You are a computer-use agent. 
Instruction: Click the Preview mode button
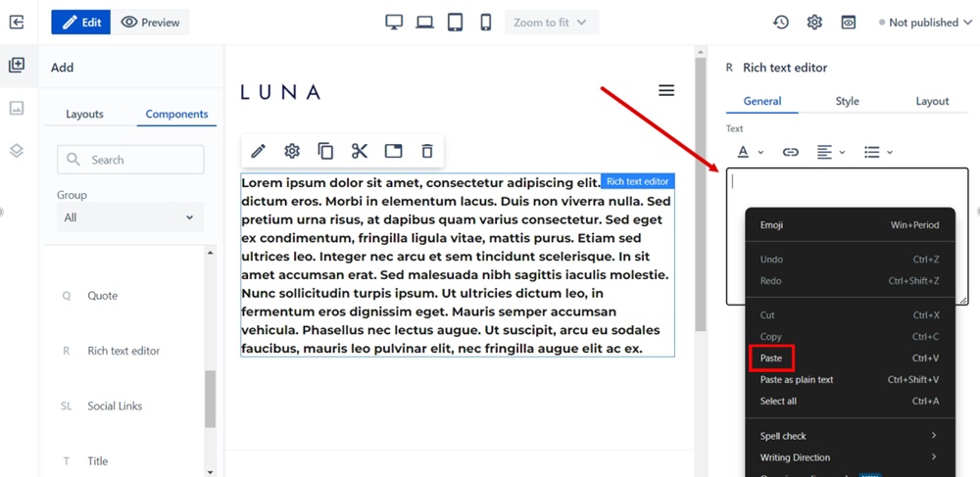150,23
